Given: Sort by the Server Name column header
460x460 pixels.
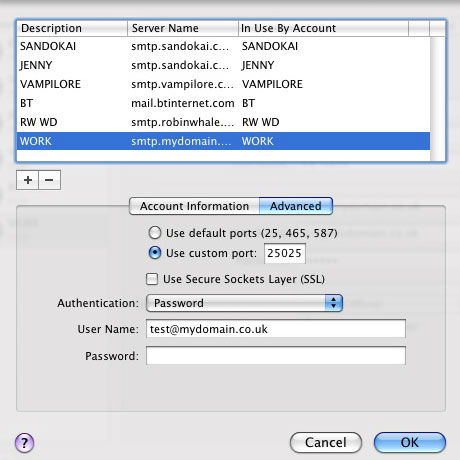Looking at the screenshot, I should [x=183, y=28].
